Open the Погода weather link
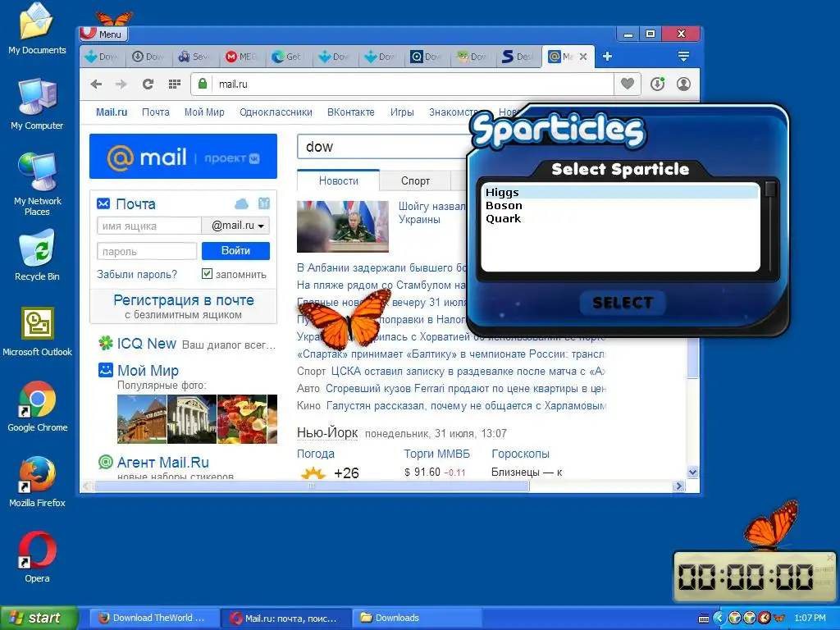 [316, 454]
